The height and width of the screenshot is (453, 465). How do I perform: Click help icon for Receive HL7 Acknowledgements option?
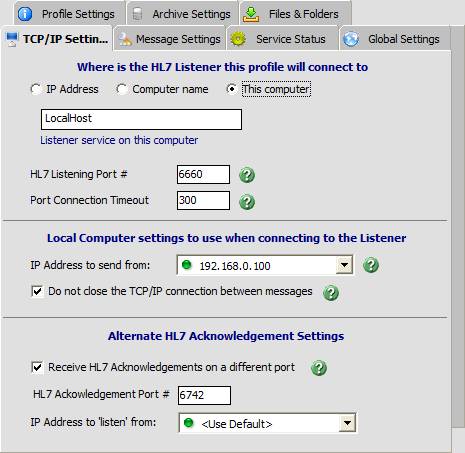pos(319,368)
